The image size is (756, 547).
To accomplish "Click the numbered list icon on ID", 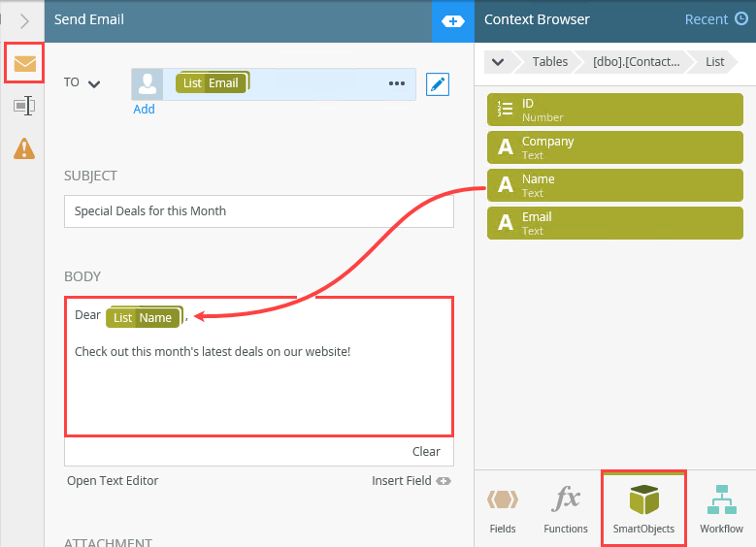I will [x=505, y=109].
